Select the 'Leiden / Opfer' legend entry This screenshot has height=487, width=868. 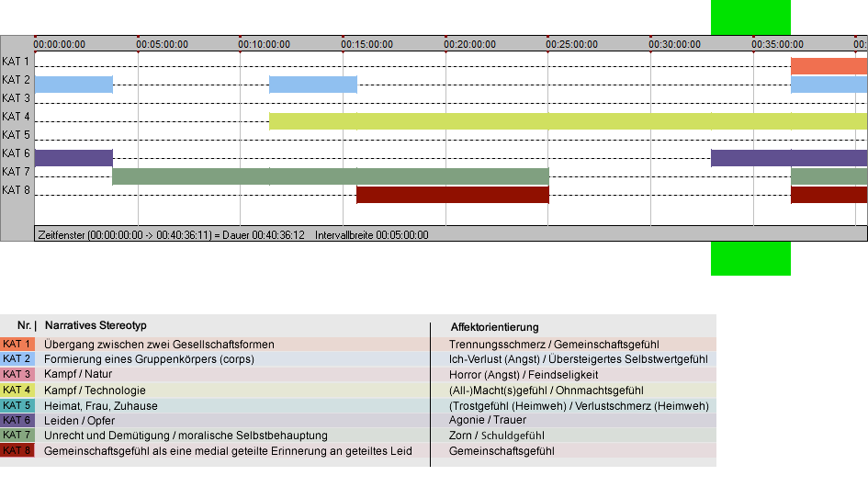click(79, 421)
